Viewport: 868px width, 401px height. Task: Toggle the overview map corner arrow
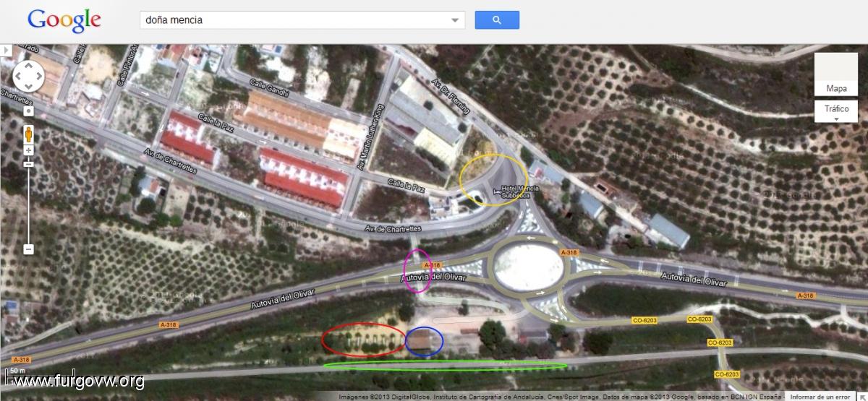[x=862, y=396]
